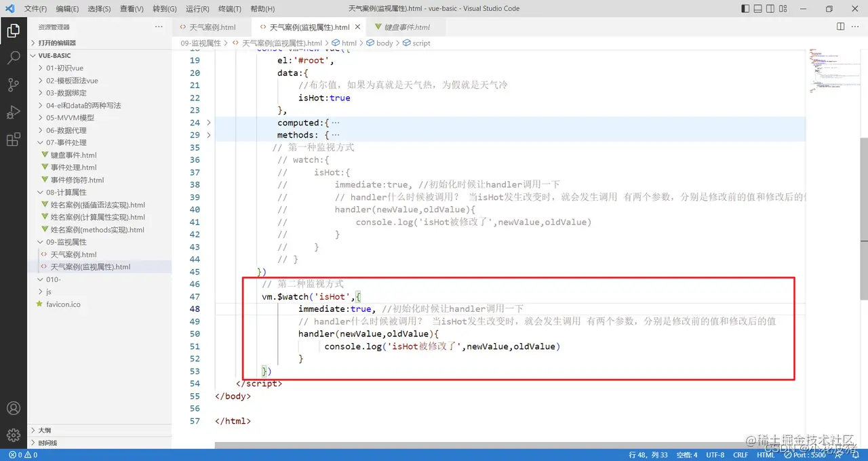
Task: Toggle bottom panel layout icon in title bar
Action: coord(758,9)
